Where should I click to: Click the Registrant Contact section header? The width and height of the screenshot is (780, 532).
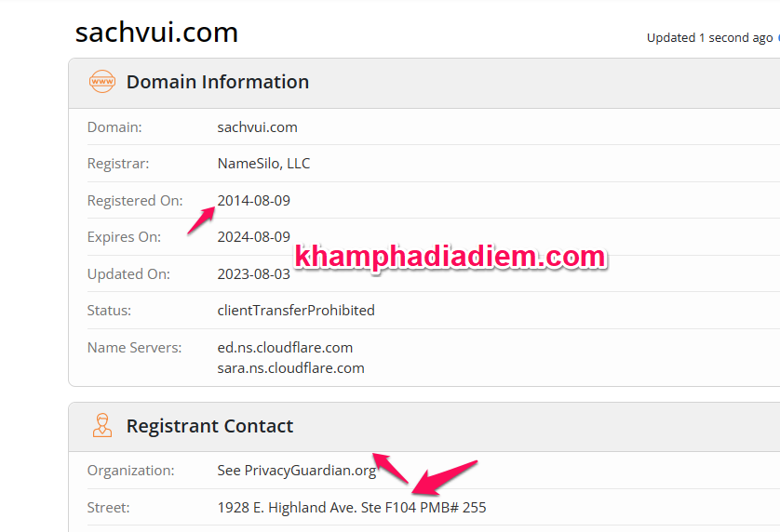point(209,426)
